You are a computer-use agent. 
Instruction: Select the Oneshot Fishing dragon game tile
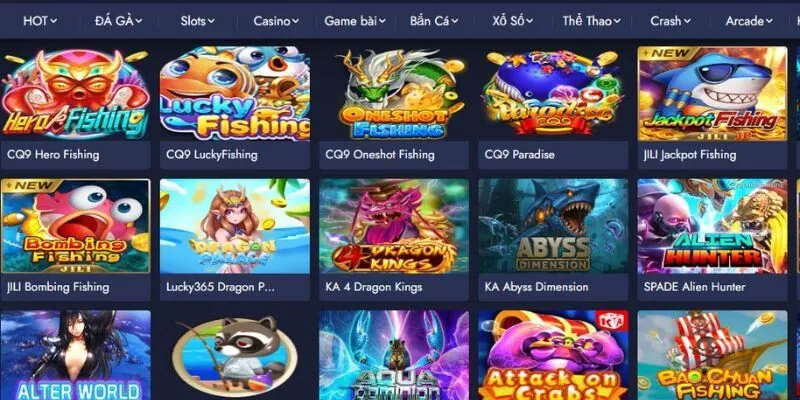point(394,93)
